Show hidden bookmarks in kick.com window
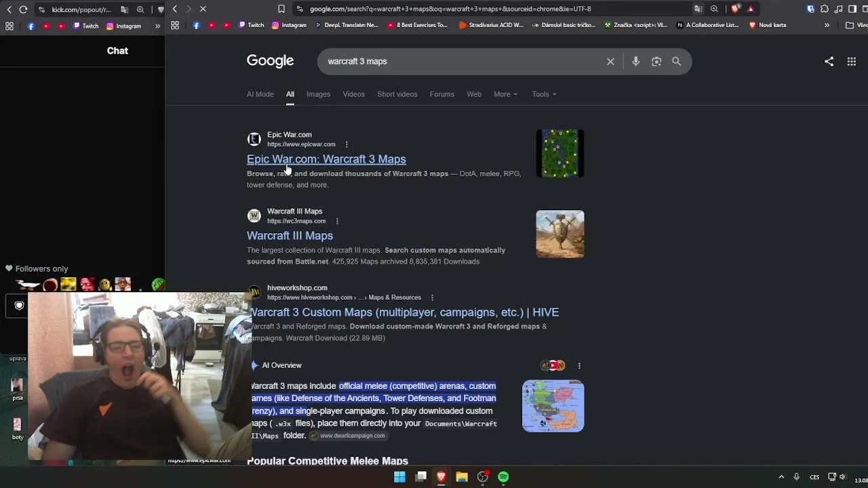 click(157, 26)
